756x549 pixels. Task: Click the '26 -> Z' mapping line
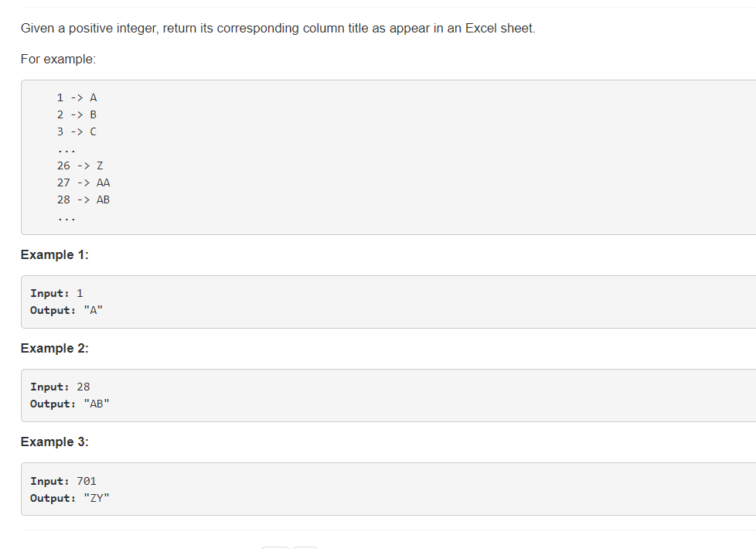coord(80,166)
